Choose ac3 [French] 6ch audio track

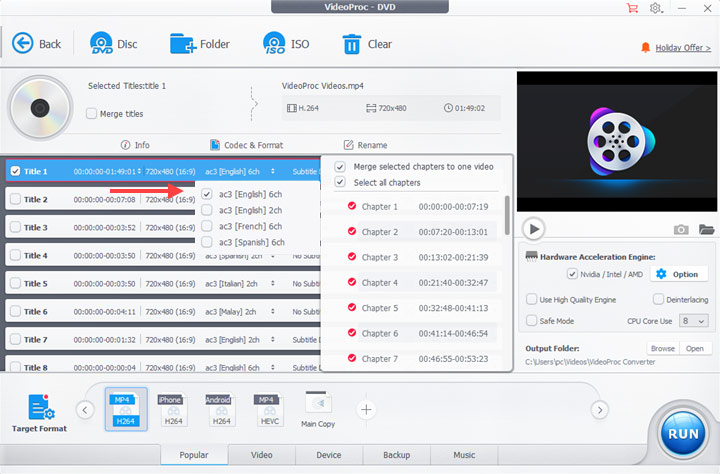pyautogui.click(x=207, y=226)
